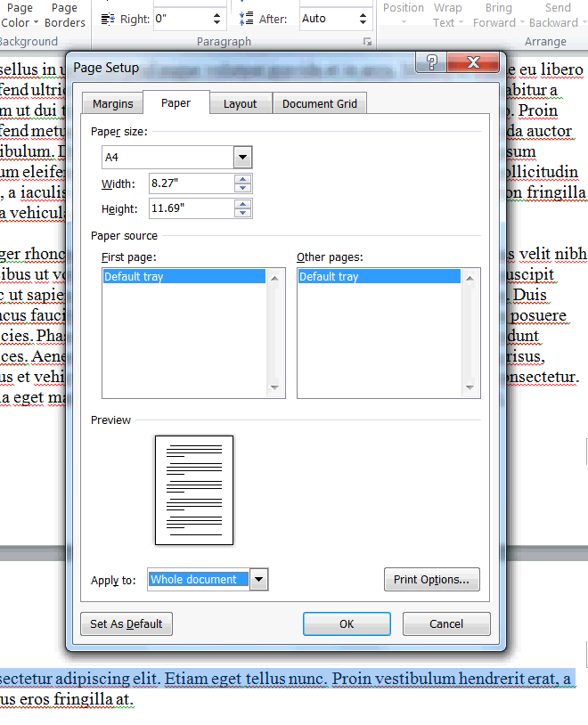Click Other pages list scroll up arrow
This screenshot has width=588, height=725.
point(470,278)
